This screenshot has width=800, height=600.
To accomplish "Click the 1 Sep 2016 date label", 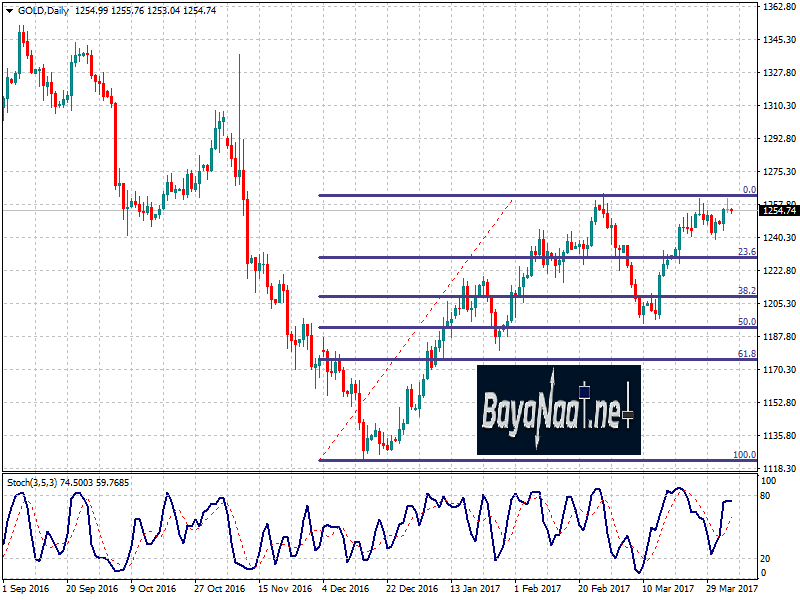I will pos(25,589).
